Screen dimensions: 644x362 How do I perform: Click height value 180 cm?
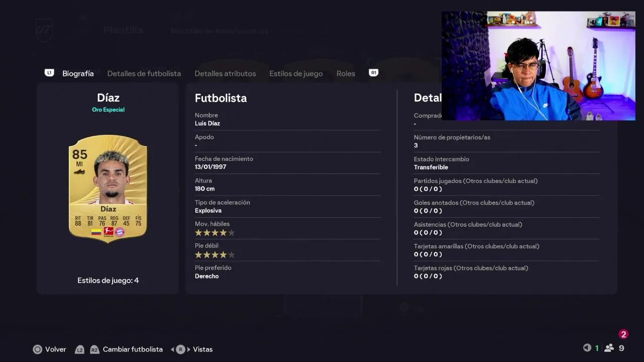(205, 189)
